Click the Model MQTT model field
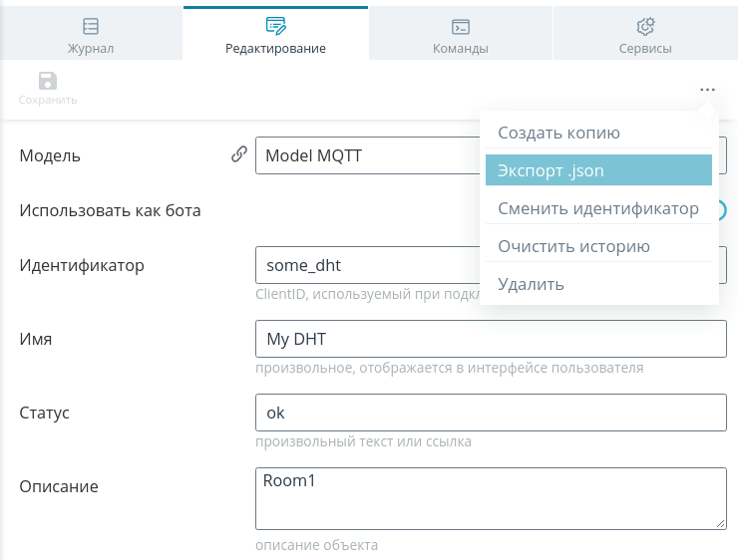This screenshot has height=560, width=741. point(367,155)
